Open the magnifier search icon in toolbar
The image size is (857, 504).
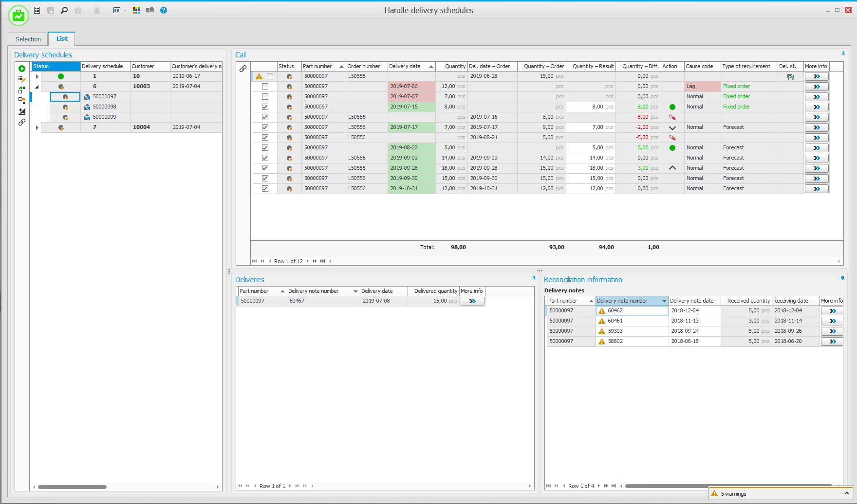(x=64, y=10)
